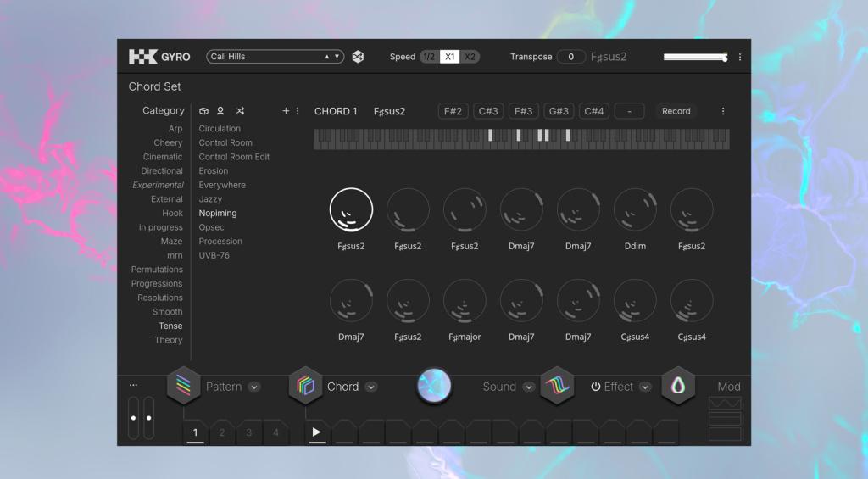Adjust the master volume slider
Image resolution: width=868 pixels, height=479 pixels.
coord(695,57)
